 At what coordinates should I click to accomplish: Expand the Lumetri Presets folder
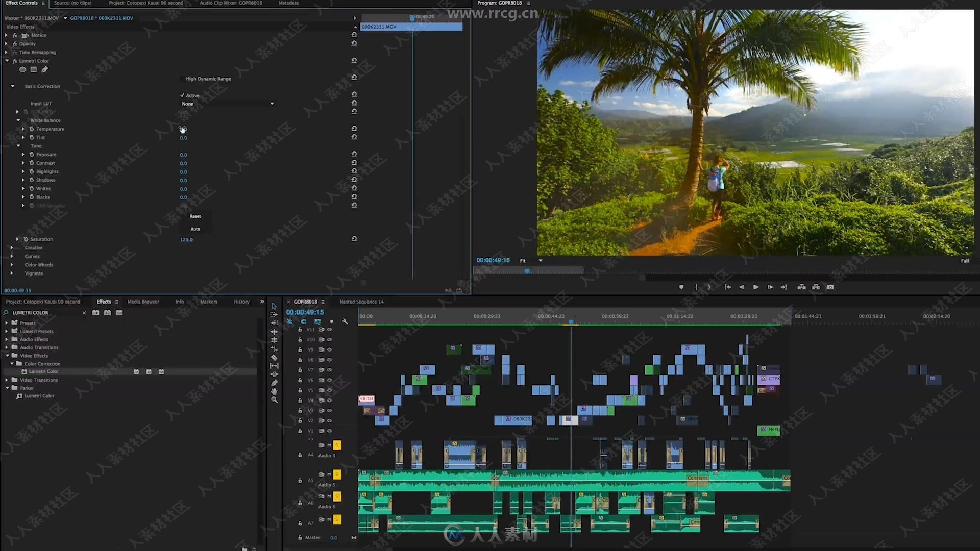(x=7, y=331)
